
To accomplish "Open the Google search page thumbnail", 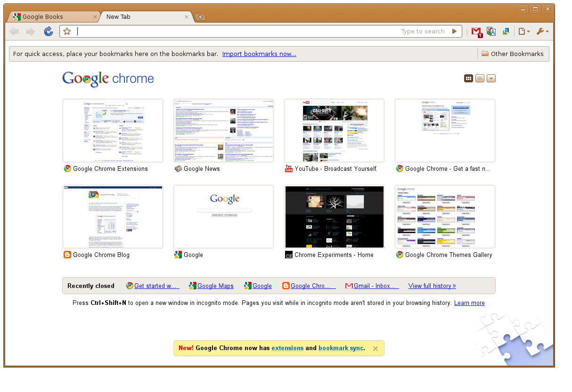I will (x=223, y=216).
